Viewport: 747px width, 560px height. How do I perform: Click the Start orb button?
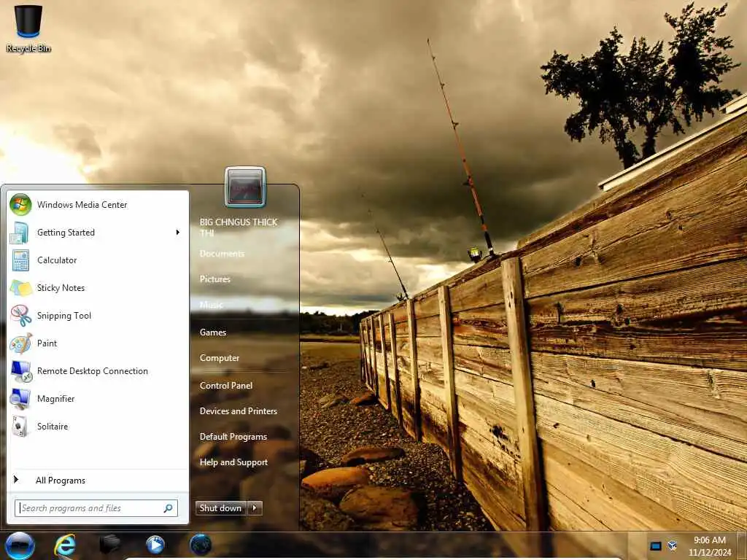coord(20,545)
